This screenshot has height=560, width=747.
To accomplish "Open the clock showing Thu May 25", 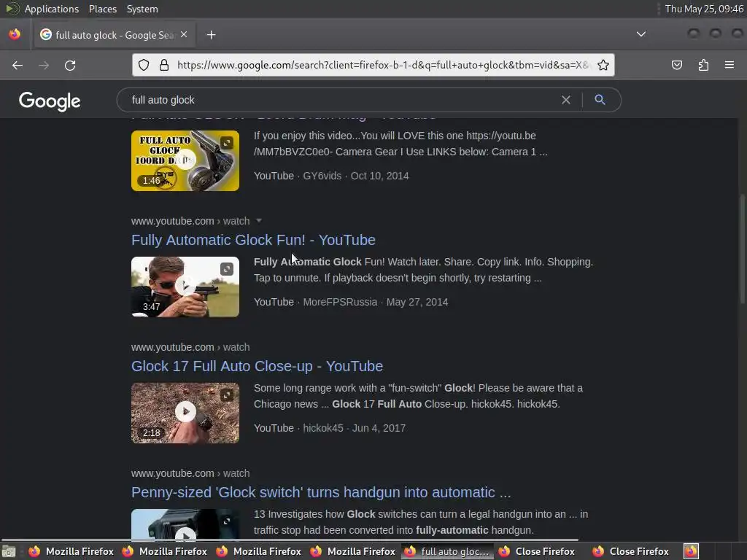I will pyautogui.click(x=704, y=9).
